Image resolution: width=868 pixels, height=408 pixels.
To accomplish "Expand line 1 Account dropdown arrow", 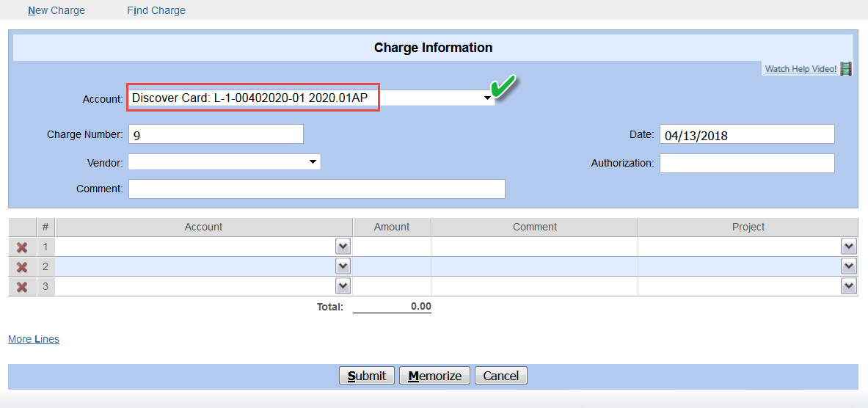I will [x=343, y=247].
